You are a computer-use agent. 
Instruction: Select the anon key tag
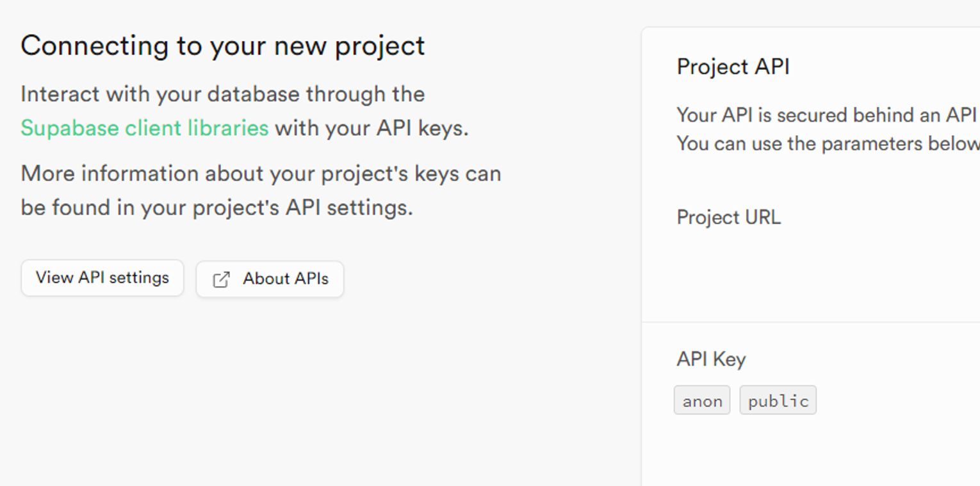pyautogui.click(x=702, y=401)
